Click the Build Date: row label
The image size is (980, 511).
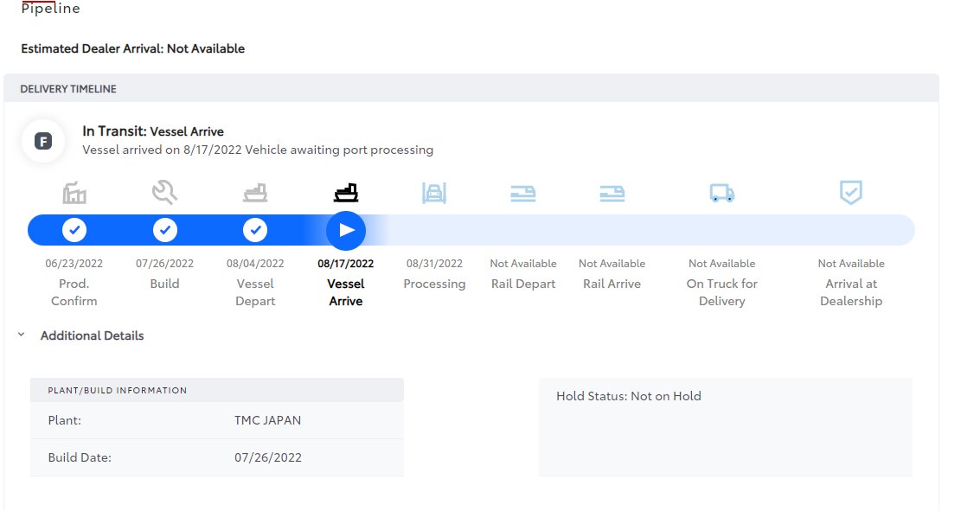80,457
